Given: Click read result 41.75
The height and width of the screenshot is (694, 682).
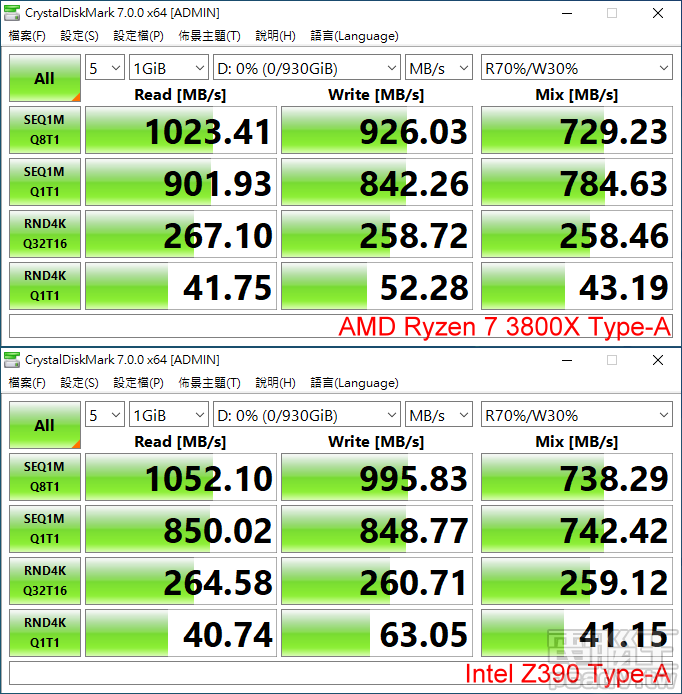Looking at the screenshot, I should [181, 286].
